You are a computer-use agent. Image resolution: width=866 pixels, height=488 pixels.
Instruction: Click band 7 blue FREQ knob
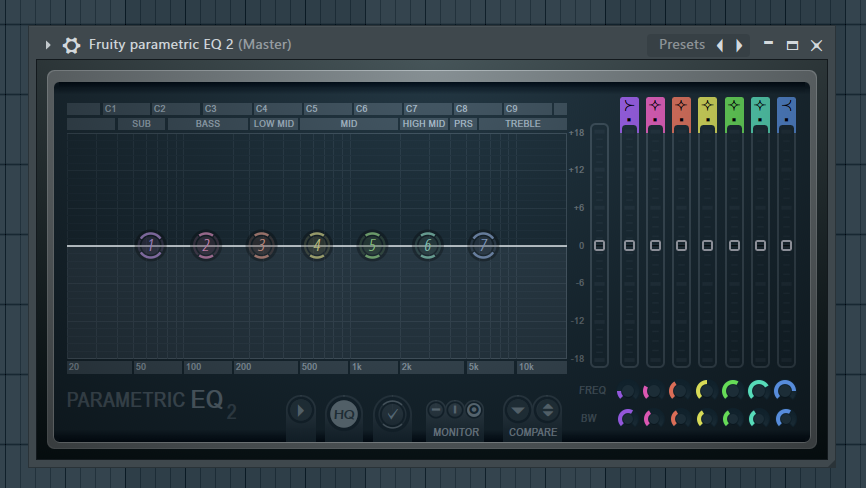[x=785, y=391]
